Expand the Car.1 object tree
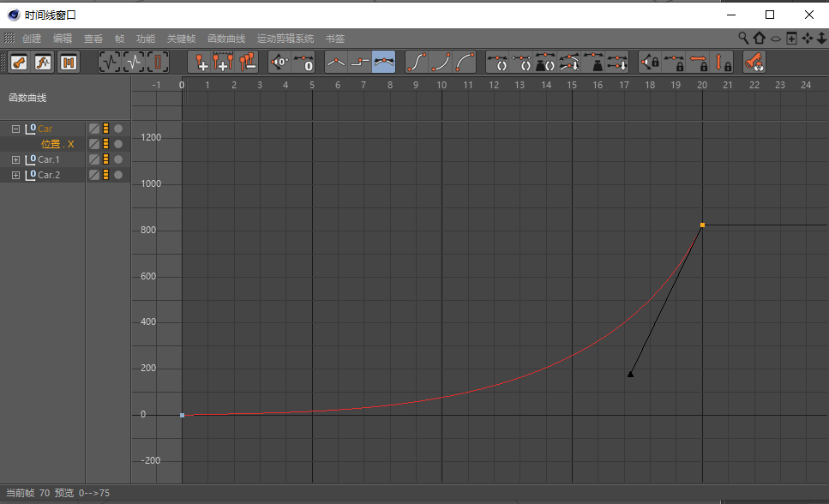The height and width of the screenshot is (504, 829). pos(16,159)
